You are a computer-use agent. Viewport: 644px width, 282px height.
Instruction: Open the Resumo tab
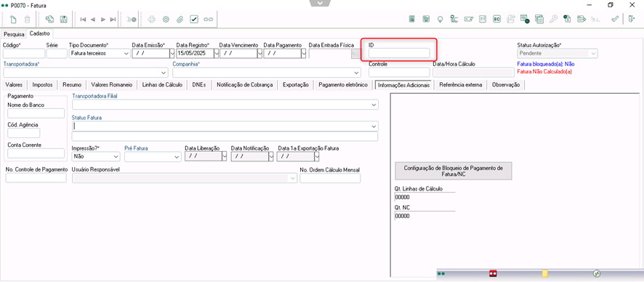(72, 85)
